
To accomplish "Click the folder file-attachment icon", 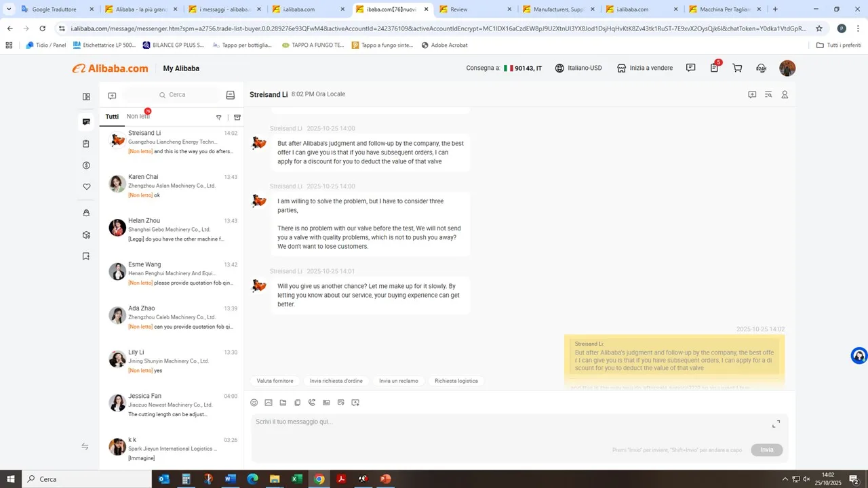I will (x=283, y=403).
